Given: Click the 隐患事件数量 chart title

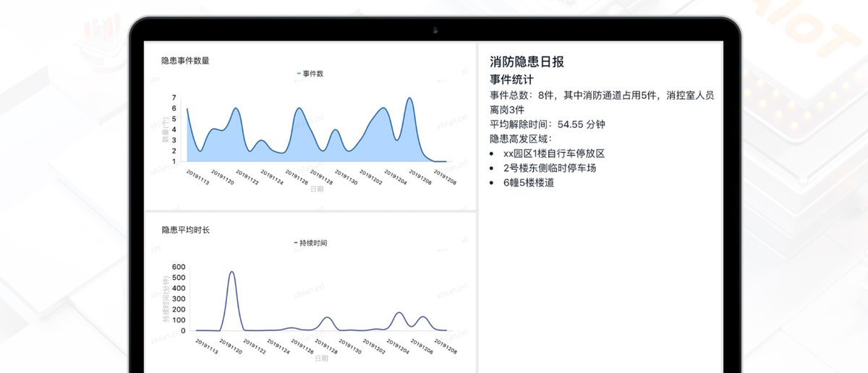Looking at the screenshot, I should coord(185,61).
